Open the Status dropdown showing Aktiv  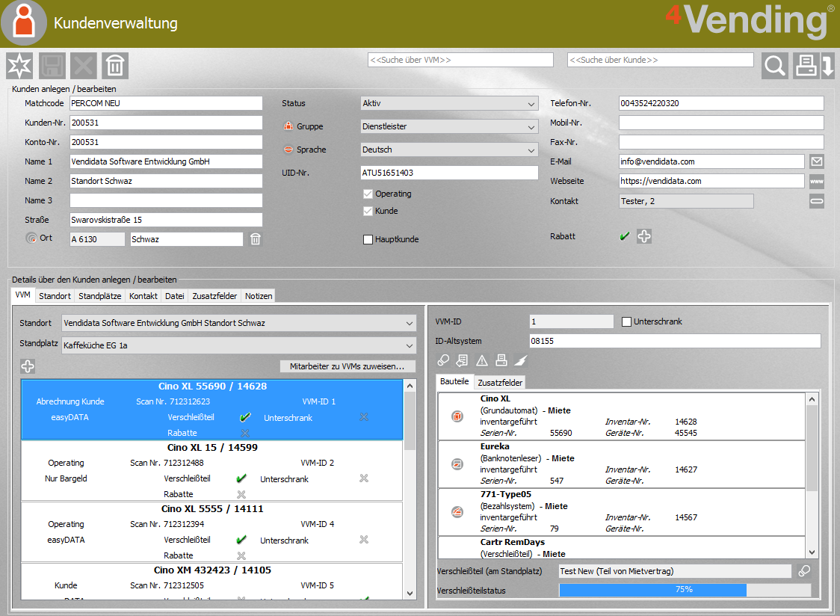tap(449, 103)
